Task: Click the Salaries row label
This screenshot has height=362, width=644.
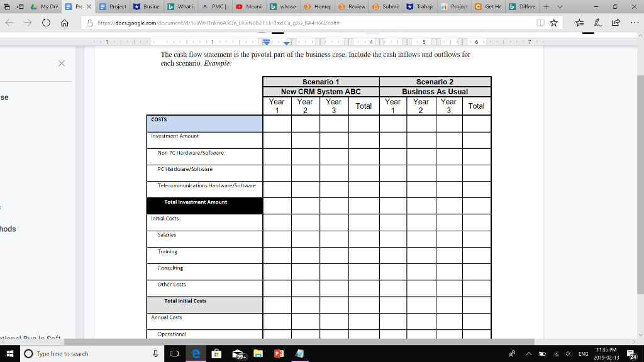Action: coord(167,235)
